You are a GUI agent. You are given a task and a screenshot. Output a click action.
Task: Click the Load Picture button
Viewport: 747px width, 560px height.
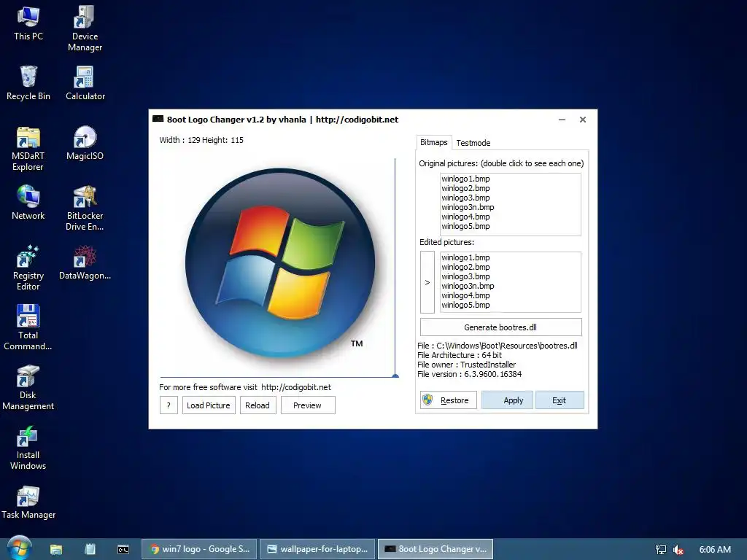pos(209,405)
